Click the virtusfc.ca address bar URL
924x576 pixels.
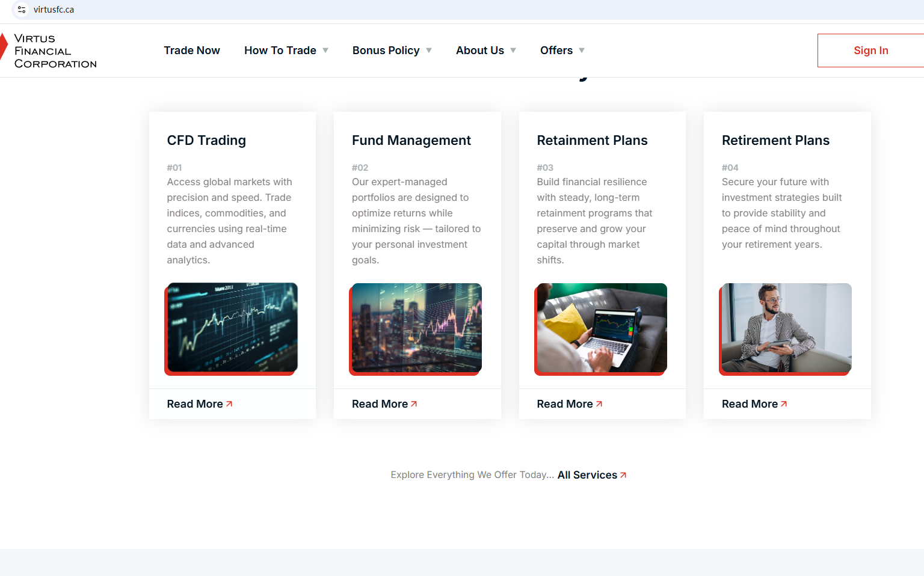point(54,10)
